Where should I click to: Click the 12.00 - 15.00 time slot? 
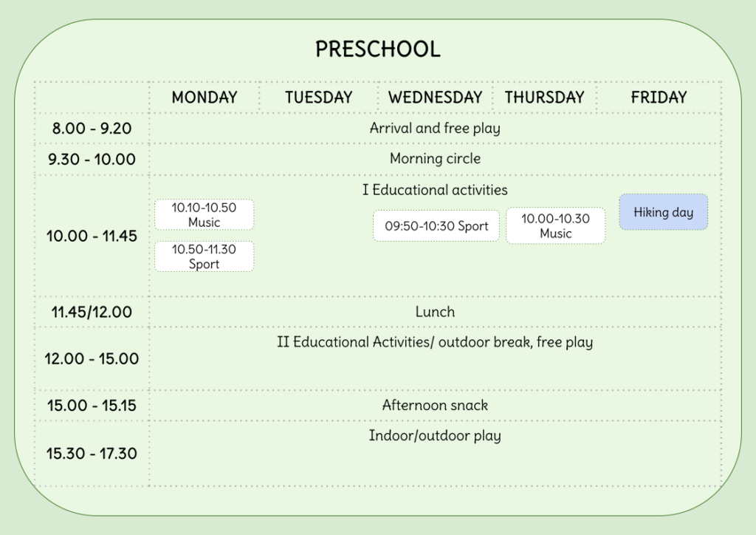tap(92, 359)
